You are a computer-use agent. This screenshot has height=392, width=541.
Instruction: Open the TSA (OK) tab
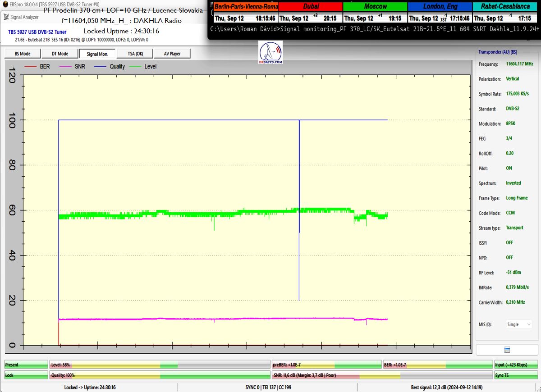coord(135,54)
